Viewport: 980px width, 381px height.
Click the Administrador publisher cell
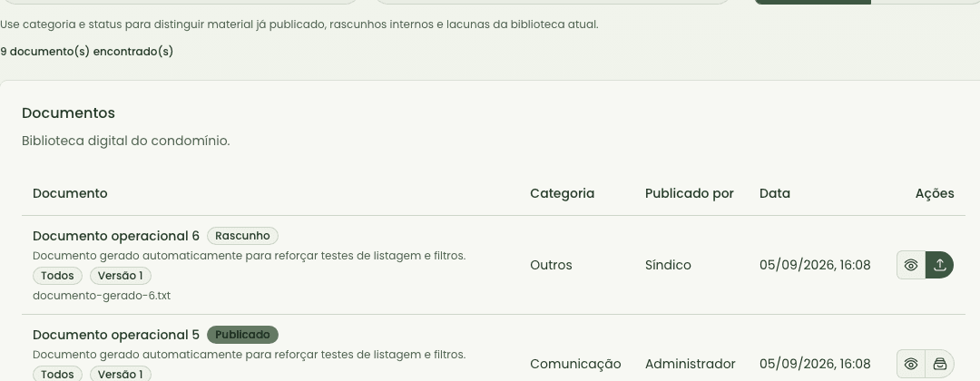[690, 364]
